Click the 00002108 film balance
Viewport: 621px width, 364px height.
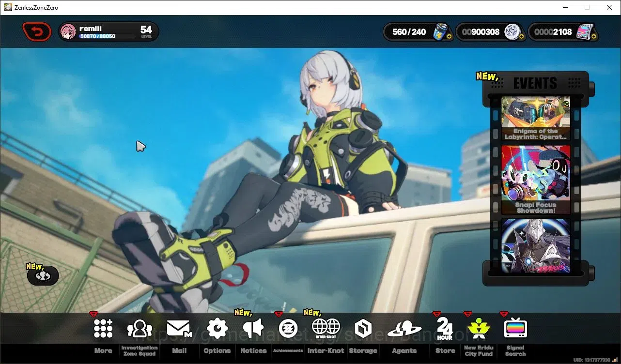coord(553,32)
